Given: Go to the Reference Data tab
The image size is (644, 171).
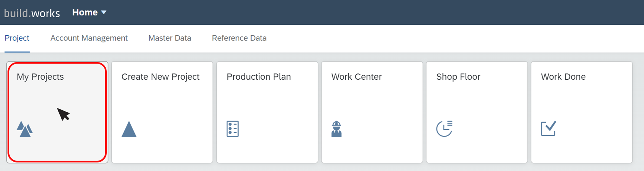Looking at the screenshot, I should [x=239, y=38].
